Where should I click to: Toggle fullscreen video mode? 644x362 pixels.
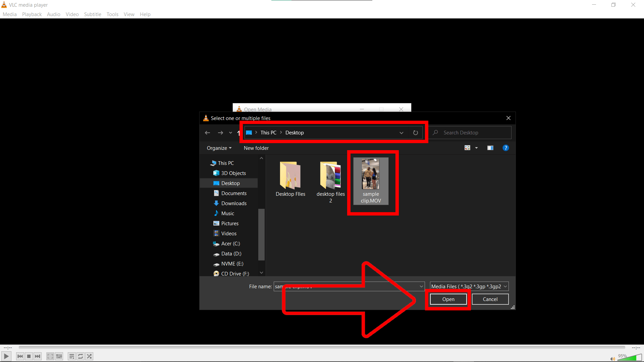click(50, 356)
